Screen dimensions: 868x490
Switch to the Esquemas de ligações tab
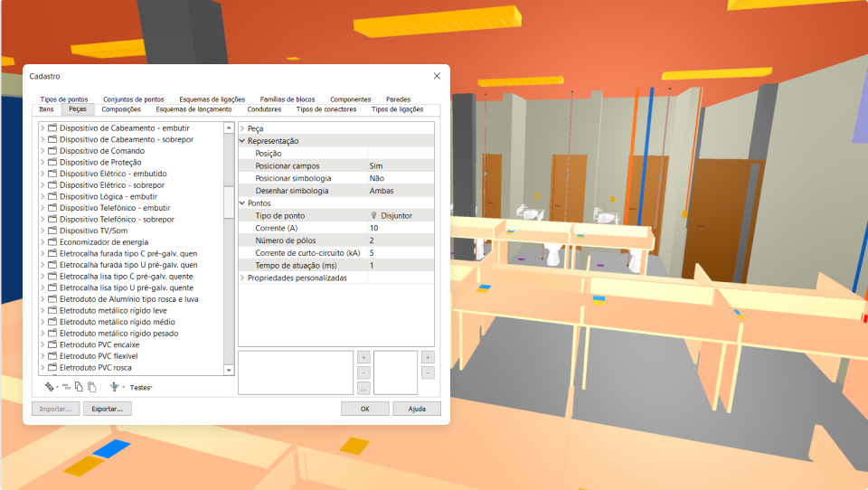[x=212, y=99]
